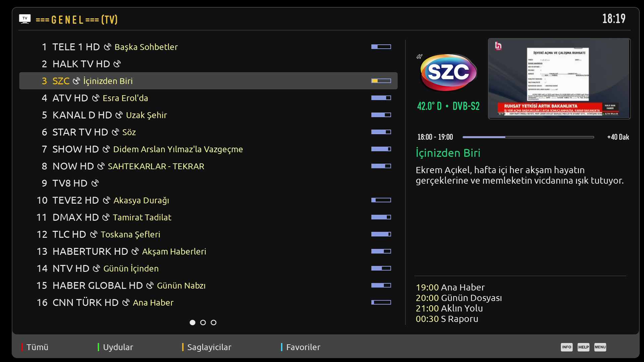Click the +40 Dak remaining time label
Viewport: 644px width, 362px height.
pyautogui.click(x=618, y=137)
